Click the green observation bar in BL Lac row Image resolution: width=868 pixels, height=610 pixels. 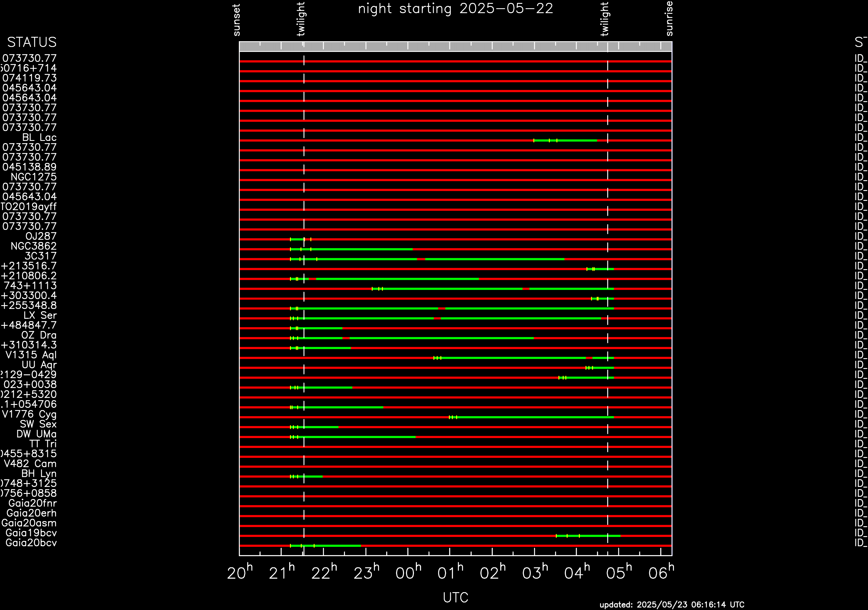[565, 141]
